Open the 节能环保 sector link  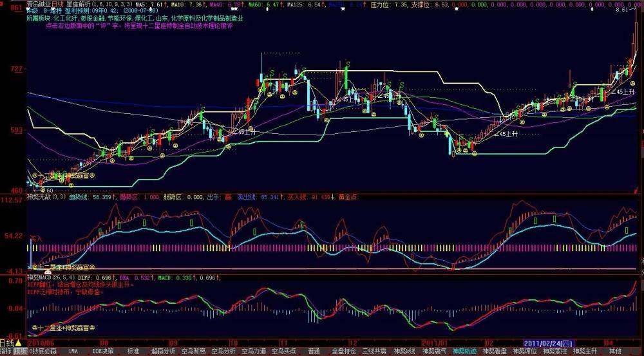tap(121, 19)
